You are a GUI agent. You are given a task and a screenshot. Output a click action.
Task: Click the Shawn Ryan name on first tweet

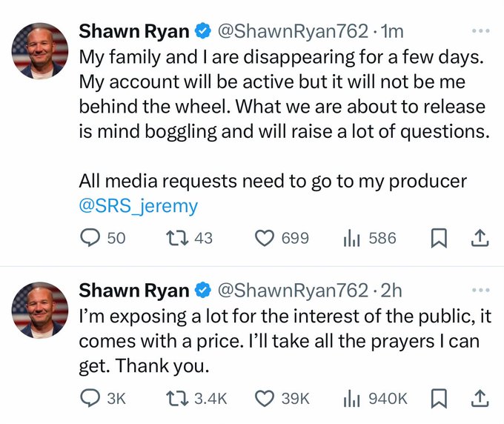(x=133, y=31)
